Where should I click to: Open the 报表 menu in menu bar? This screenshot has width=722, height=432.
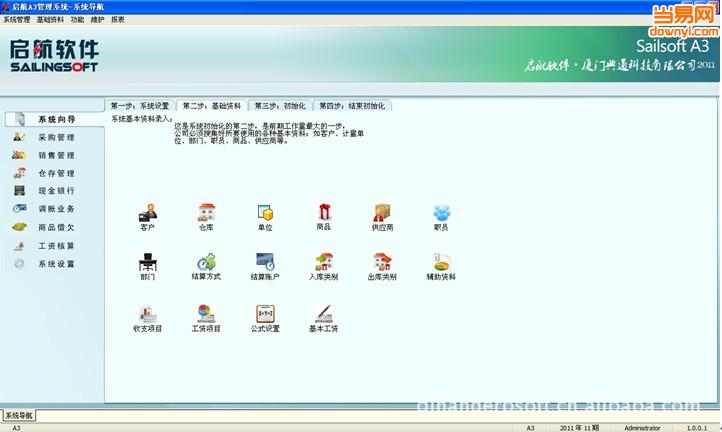tap(118, 19)
